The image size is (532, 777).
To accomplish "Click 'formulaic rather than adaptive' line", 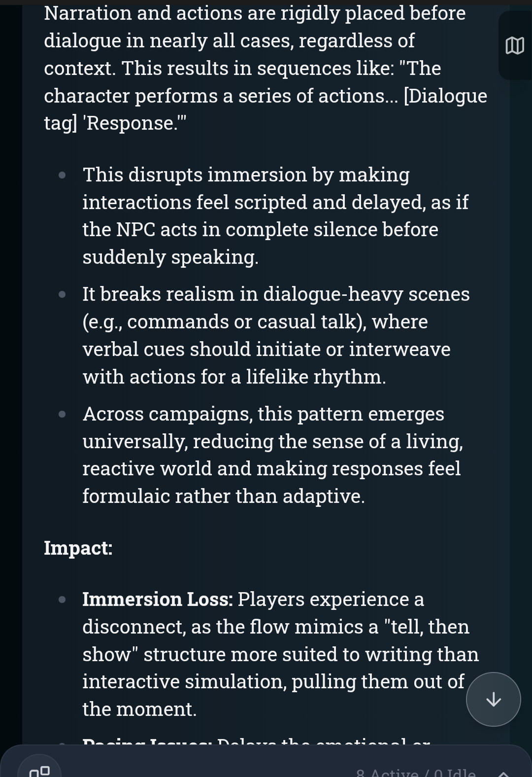I will 224,496.
